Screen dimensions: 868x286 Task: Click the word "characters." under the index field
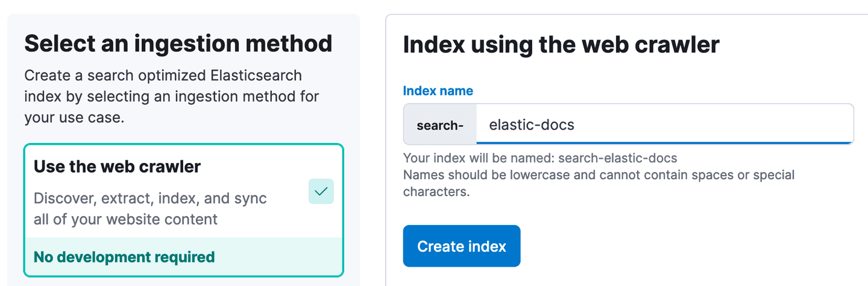coord(436,192)
